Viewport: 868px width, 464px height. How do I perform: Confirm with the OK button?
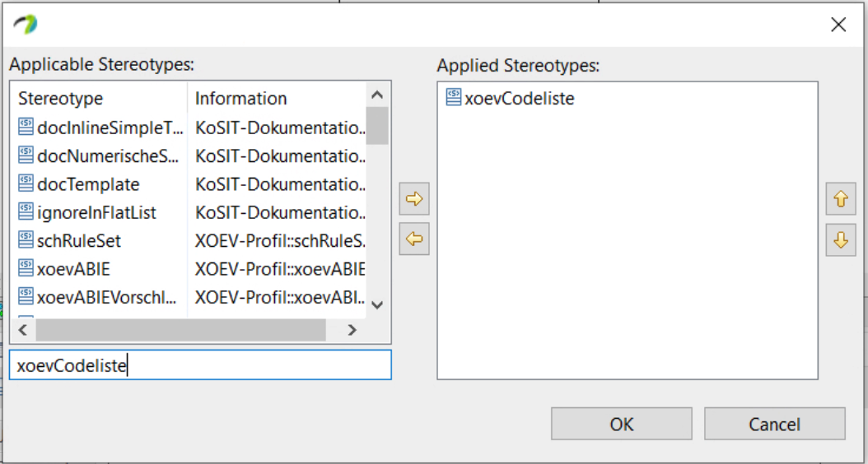621,425
